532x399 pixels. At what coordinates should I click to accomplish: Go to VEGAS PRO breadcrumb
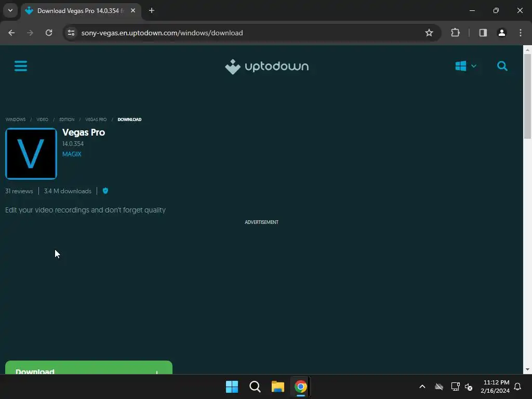coord(96,119)
